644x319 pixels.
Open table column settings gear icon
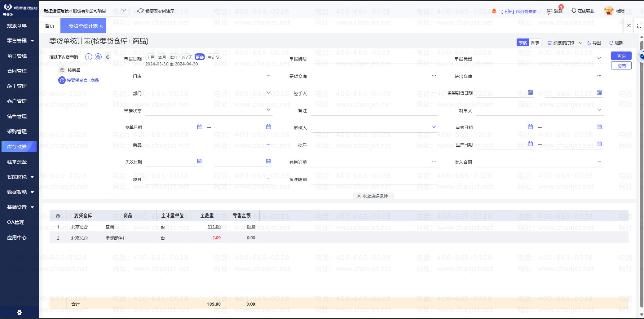[x=58, y=216]
